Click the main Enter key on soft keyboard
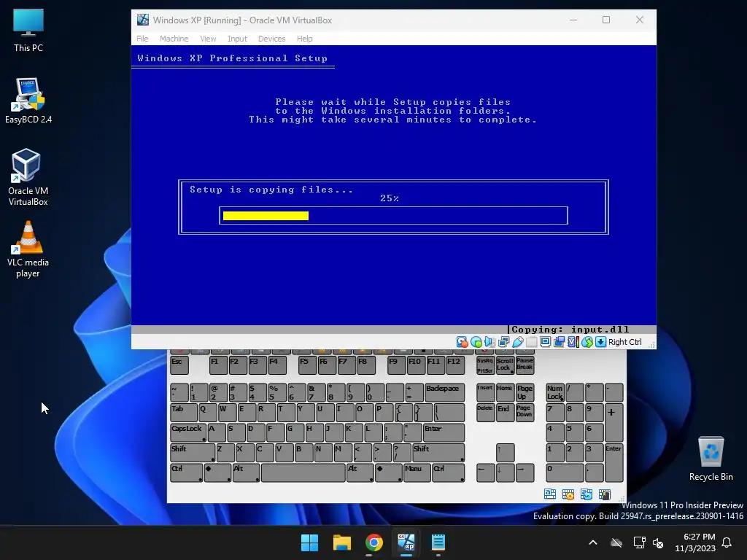 tap(444, 432)
